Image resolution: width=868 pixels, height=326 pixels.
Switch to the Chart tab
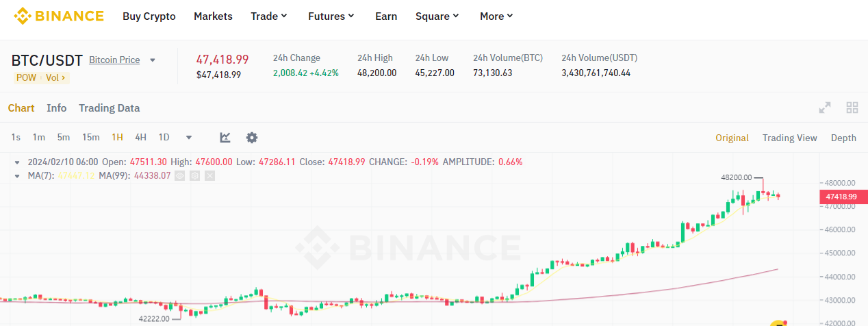point(21,108)
